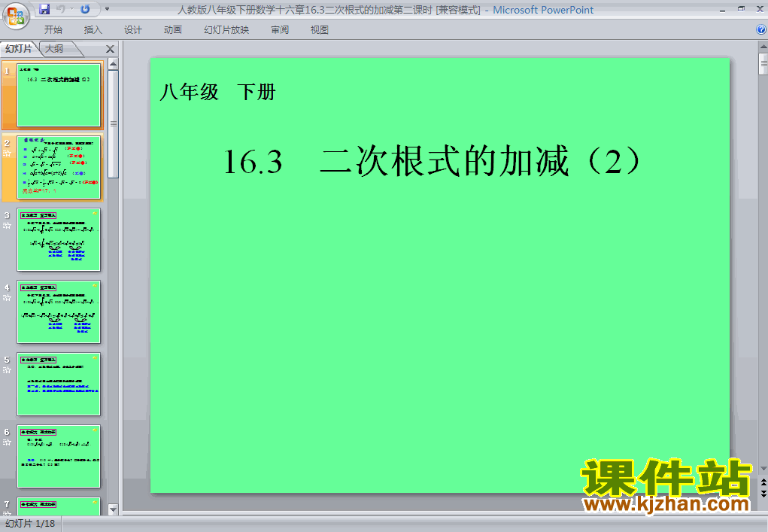The width and height of the screenshot is (768, 532).
Task: Click main editor scroll down arrow
Action: point(763,469)
